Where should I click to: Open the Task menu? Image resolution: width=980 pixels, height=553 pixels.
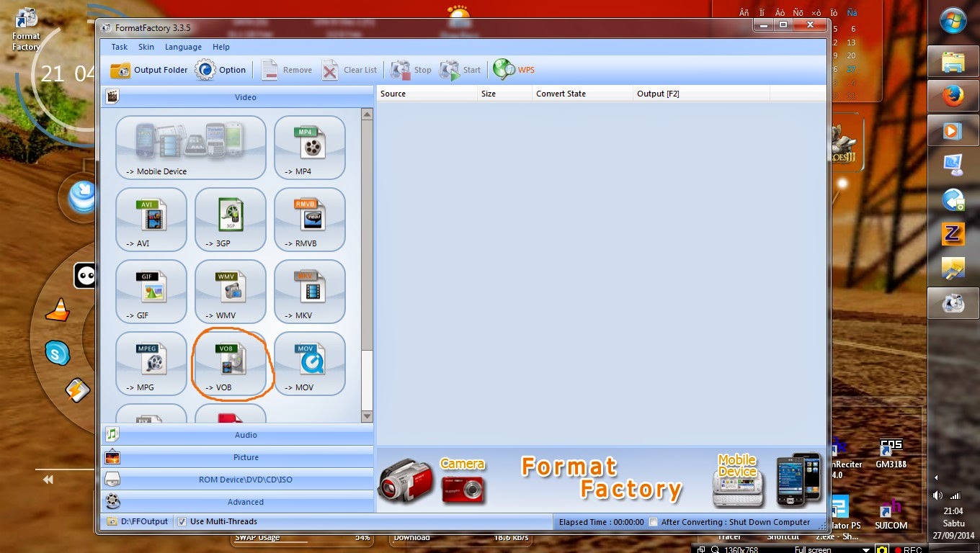pos(120,47)
